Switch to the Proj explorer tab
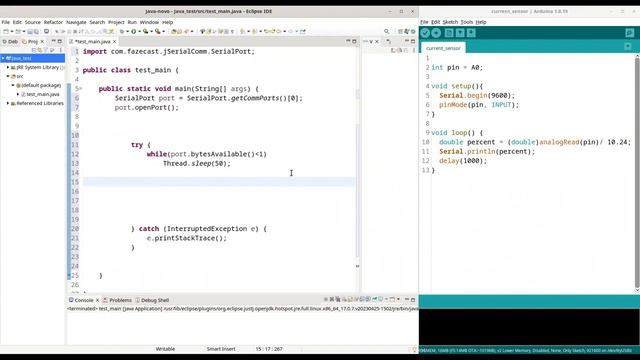Image resolution: width=640 pixels, height=360 pixels. (x=30, y=42)
